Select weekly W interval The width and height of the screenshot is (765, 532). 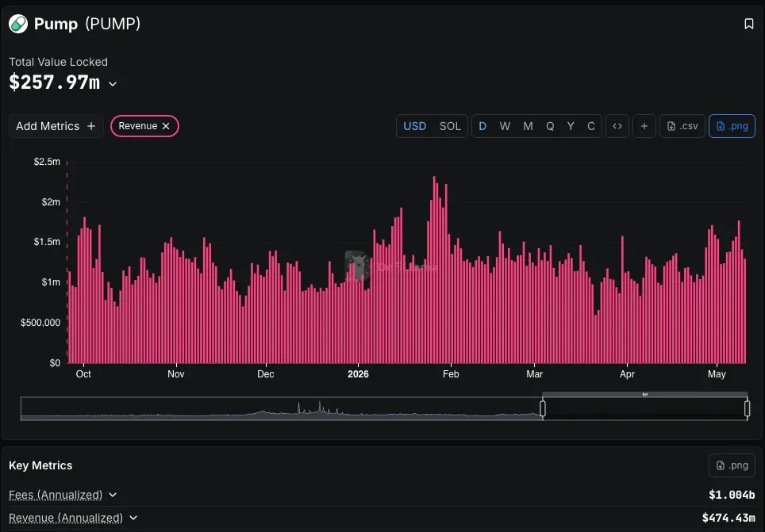pos(505,126)
